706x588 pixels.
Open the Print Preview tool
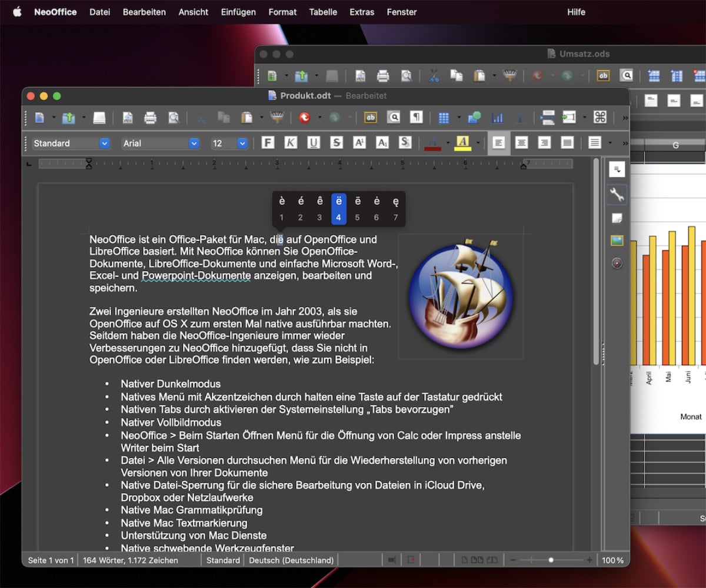pos(173,118)
